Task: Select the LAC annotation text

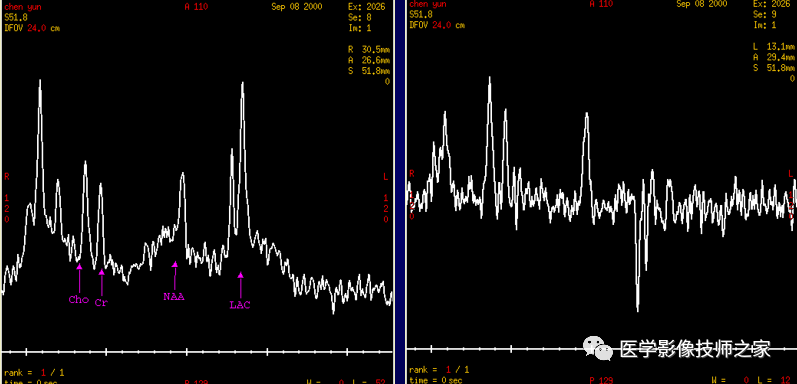Action: coord(240,305)
